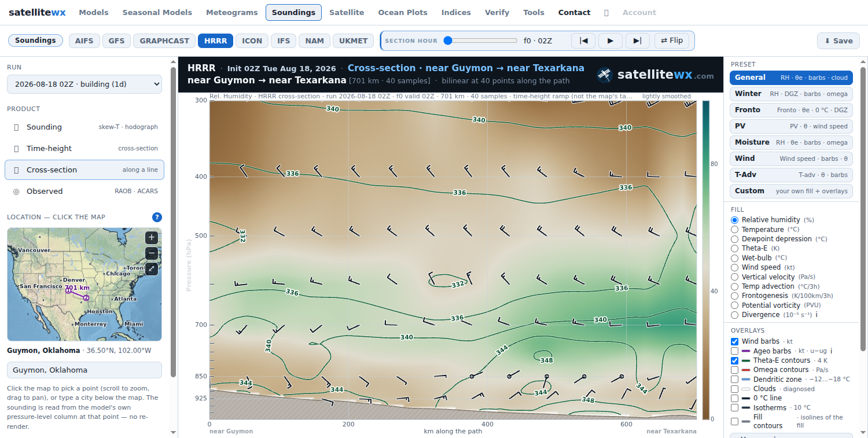Open the Indices menu
Screen dimensions: 868x438
coord(456,12)
